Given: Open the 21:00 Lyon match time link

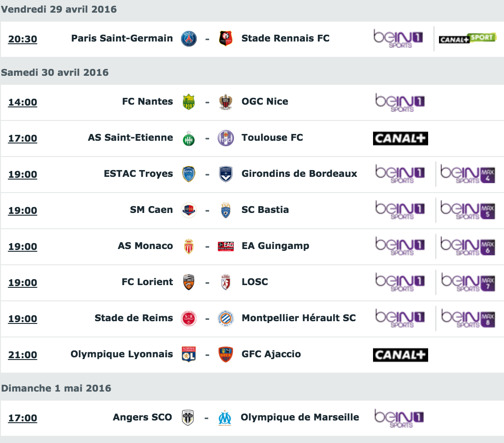Looking at the screenshot, I should pyautogui.click(x=23, y=355).
